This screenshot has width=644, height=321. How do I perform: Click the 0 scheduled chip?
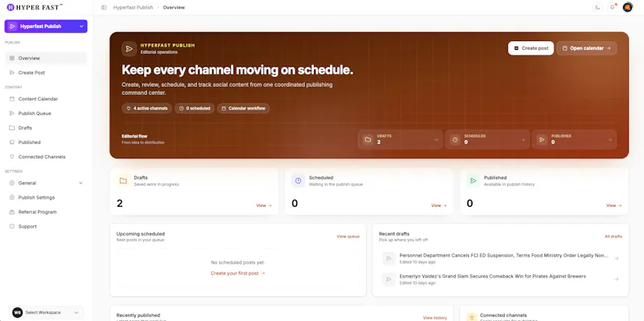[x=195, y=109]
